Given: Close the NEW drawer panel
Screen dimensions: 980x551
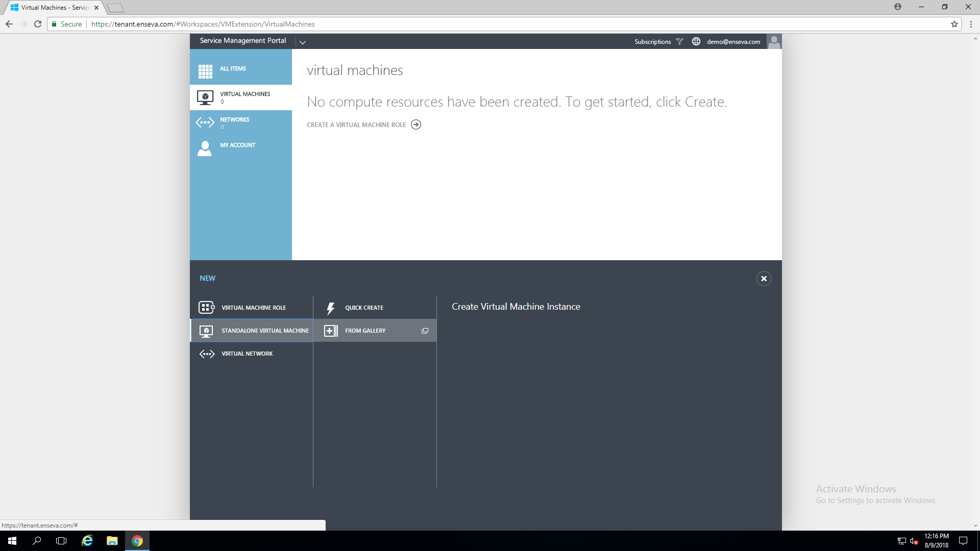Looking at the screenshot, I should click(764, 279).
